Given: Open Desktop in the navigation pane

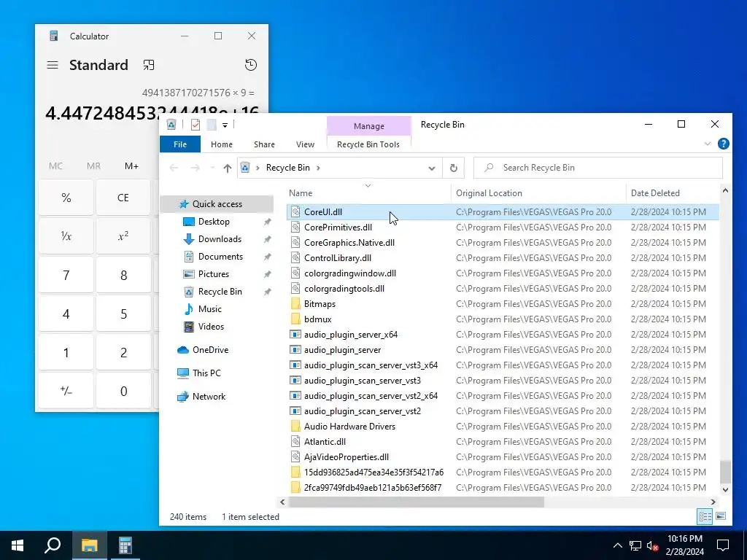Looking at the screenshot, I should (214, 222).
